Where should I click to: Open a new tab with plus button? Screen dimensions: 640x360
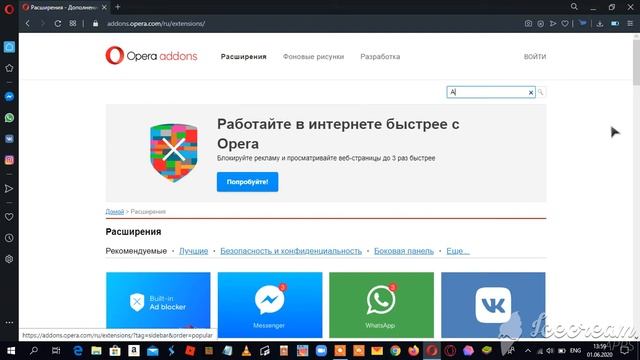(118, 7)
